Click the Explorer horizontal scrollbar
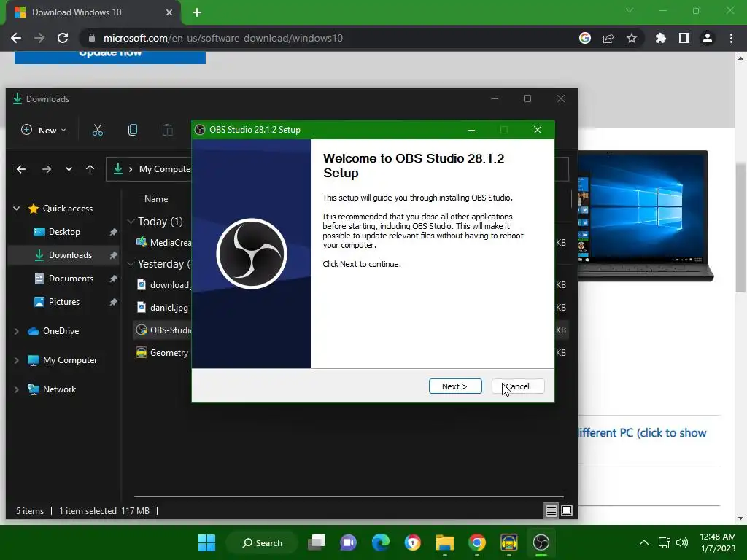The width and height of the screenshot is (747, 560). tap(349, 497)
